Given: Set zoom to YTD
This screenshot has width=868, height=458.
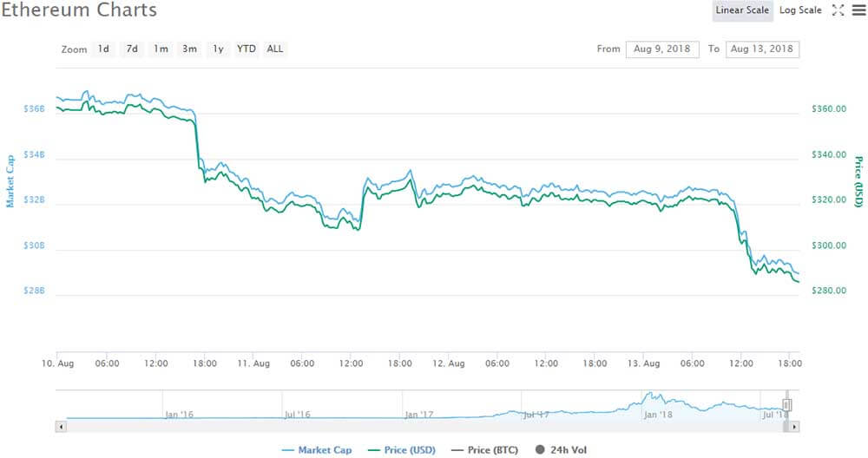Looking at the screenshot, I should pyautogui.click(x=247, y=49).
